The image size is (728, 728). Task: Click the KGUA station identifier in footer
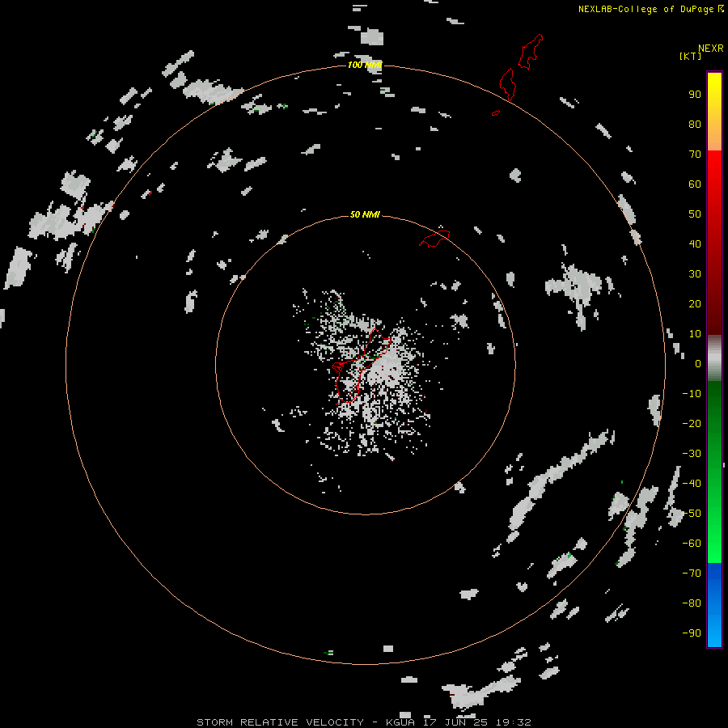(x=401, y=722)
